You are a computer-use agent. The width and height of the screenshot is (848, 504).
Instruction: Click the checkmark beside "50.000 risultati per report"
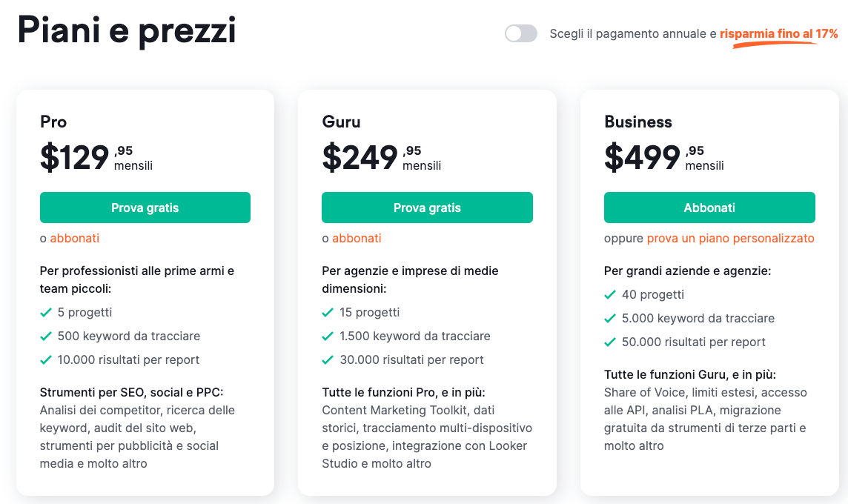pos(609,342)
